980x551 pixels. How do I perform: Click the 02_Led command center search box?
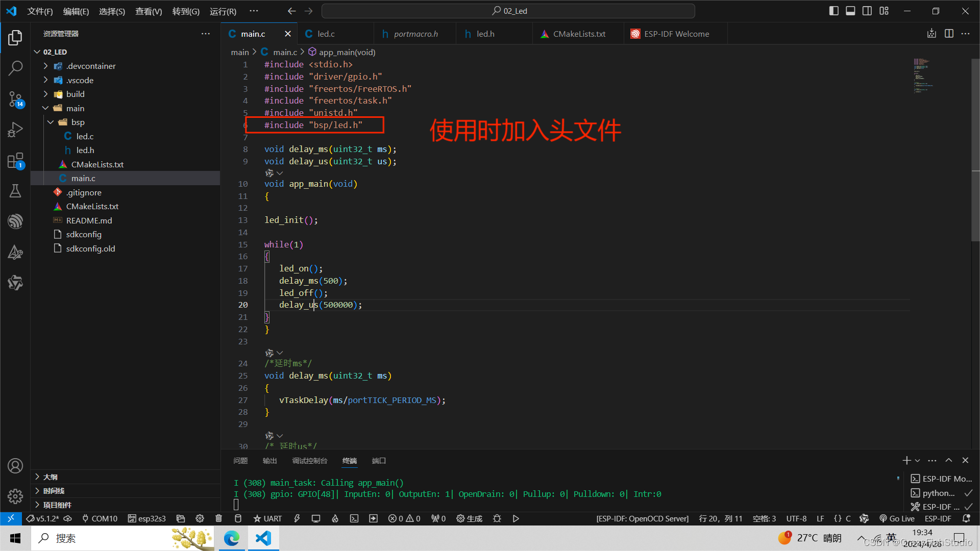click(508, 11)
